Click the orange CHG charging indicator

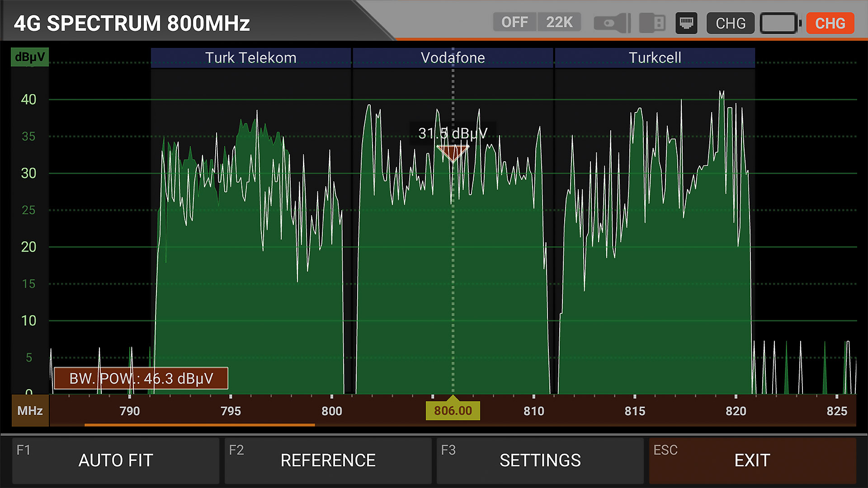830,23
